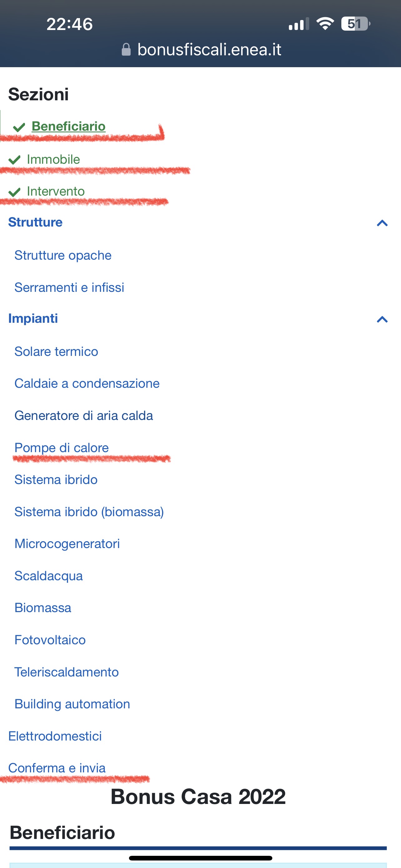Tap the green checkmark next to Beneficiario
The height and width of the screenshot is (868, 401).
coord(19,127)
